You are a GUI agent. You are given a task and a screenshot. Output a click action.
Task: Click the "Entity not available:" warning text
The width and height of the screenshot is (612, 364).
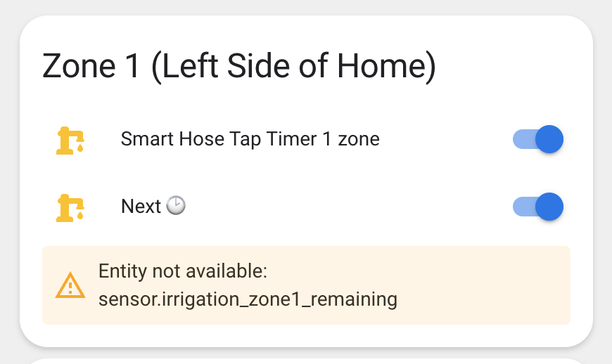[x=183, y=271]
